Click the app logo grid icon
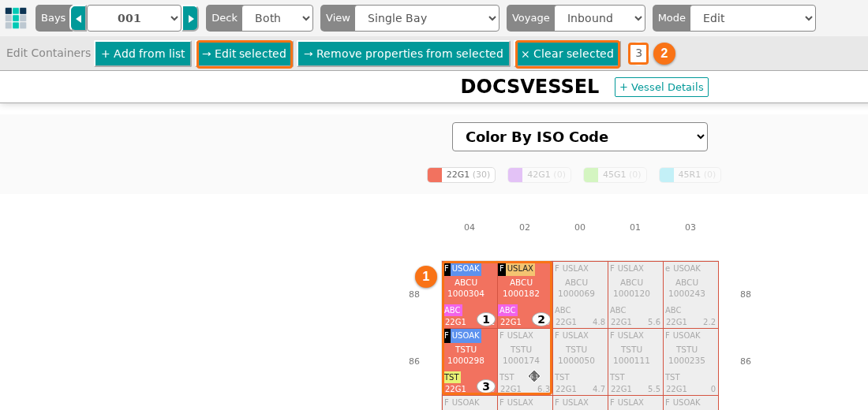This screenshot has height=410, width=868. pos(16,17)
